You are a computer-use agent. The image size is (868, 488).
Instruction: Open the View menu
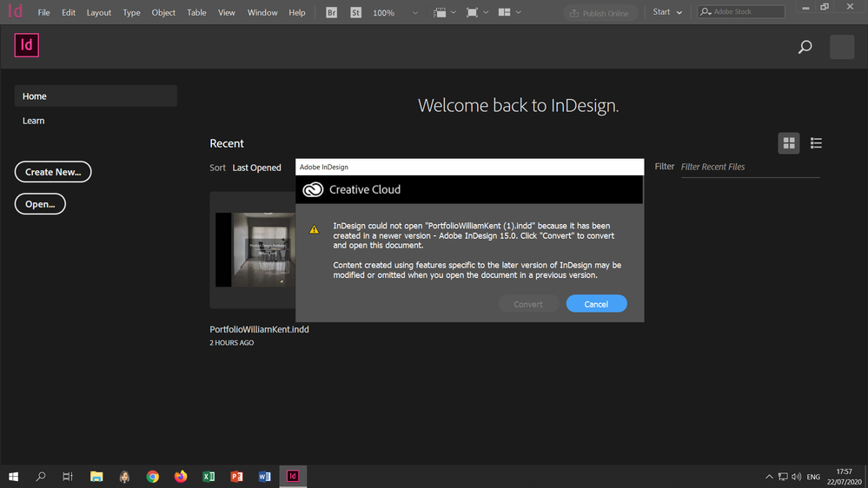(227, 12)
